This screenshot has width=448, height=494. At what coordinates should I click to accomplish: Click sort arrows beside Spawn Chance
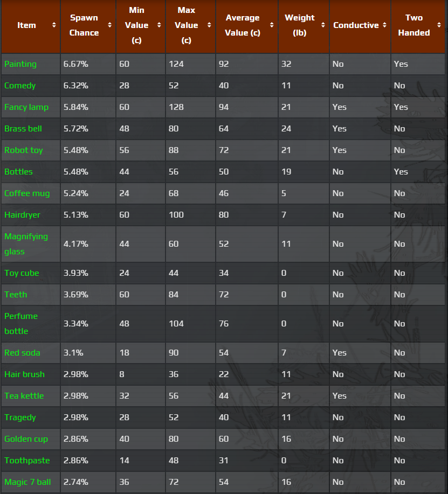coord(109,25)
